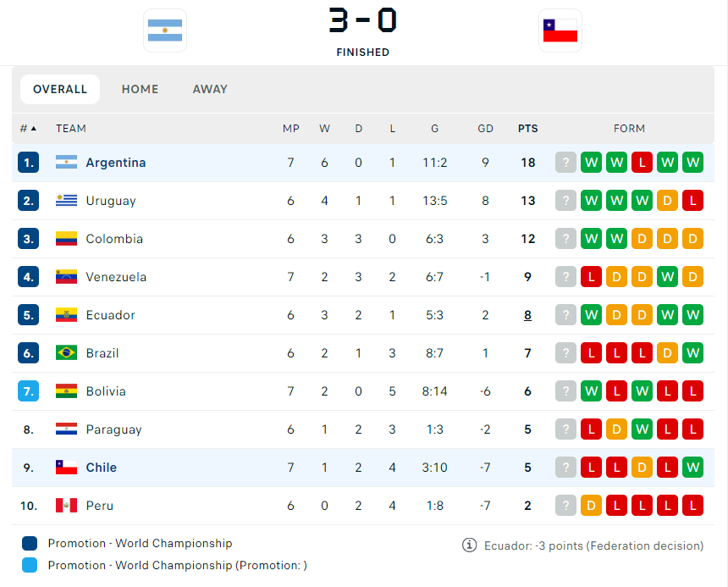728x587 pixels.
Task: Click Argentina flag in match header
Action: pos(165,31)
